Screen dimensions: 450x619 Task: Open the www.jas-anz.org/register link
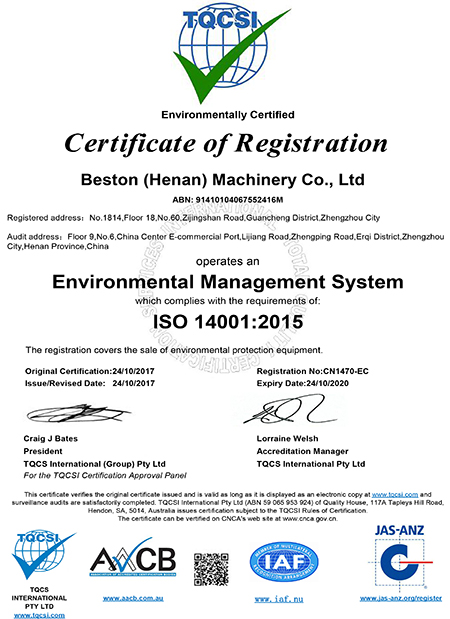click(401, 598)
